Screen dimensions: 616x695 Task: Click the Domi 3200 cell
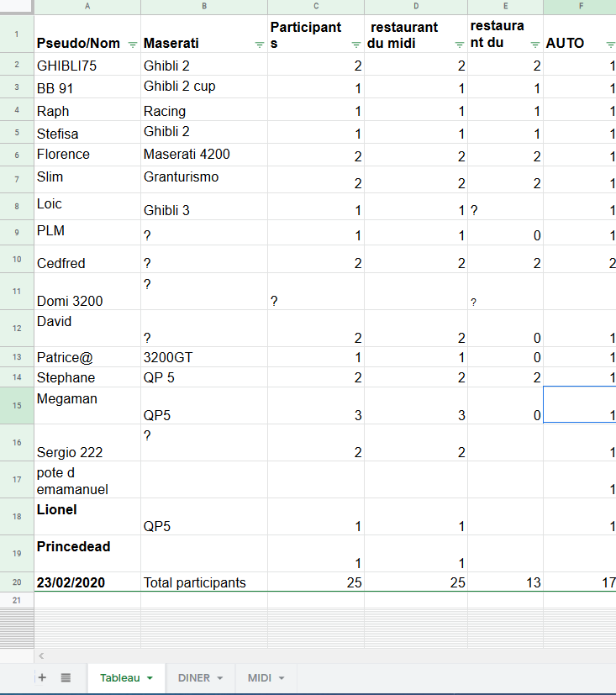(87, 292)
